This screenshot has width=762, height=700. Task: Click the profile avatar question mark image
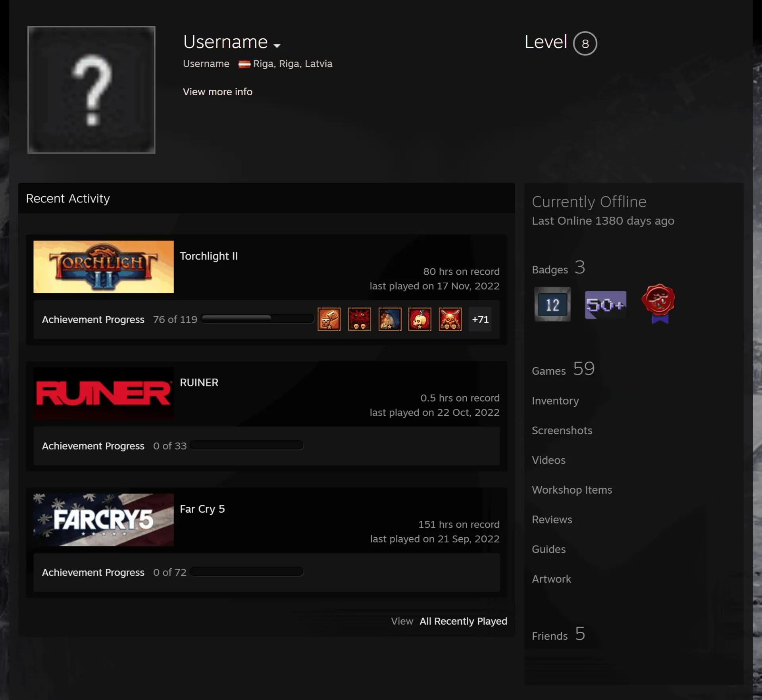[x=91, y=90]
